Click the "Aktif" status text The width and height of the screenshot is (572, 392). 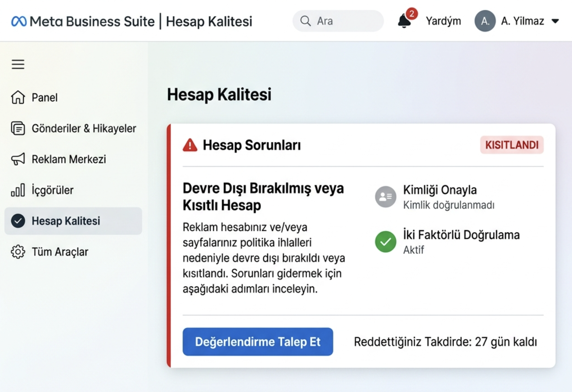point(413,250)
